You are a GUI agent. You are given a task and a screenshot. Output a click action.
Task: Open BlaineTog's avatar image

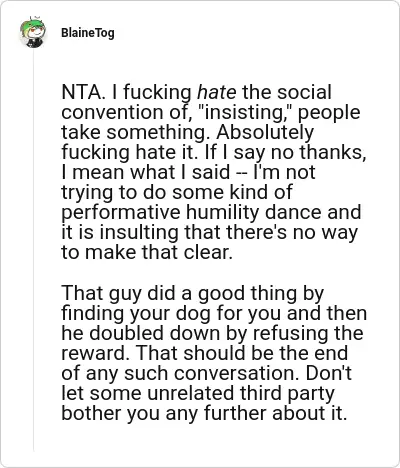[x=33, y=32]
